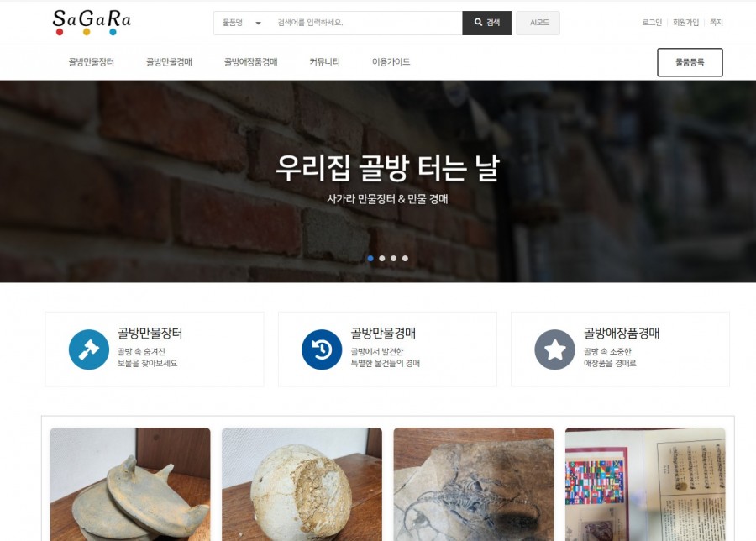Go to the third banner slide dot
Screen dimensions: 756x541
tap(393, 259)
